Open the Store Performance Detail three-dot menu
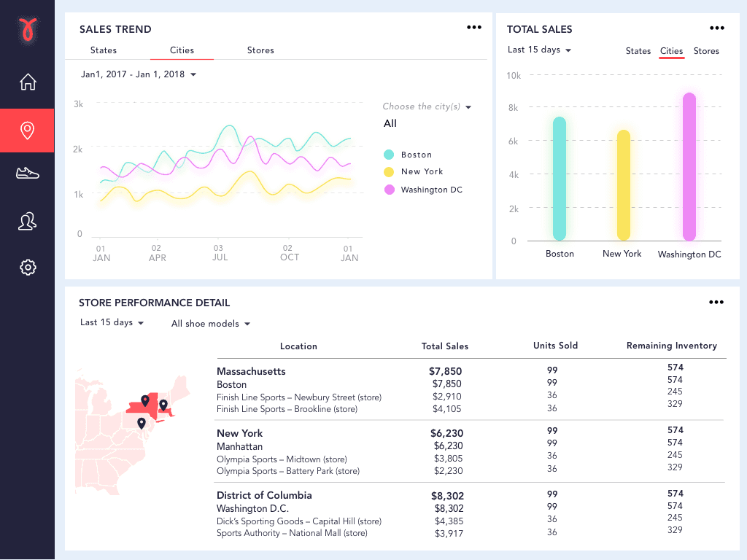 [716, 302]
